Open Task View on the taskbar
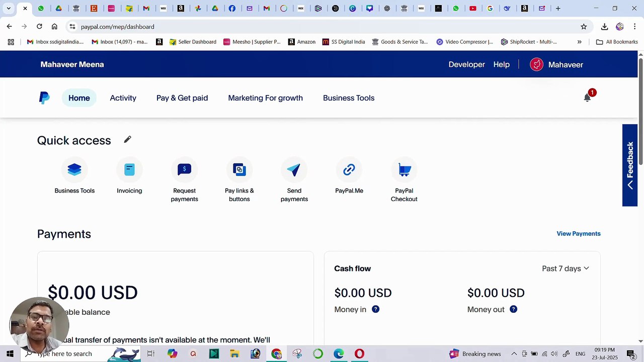This screenshot has height=362, width=644. tap(150, 354)
